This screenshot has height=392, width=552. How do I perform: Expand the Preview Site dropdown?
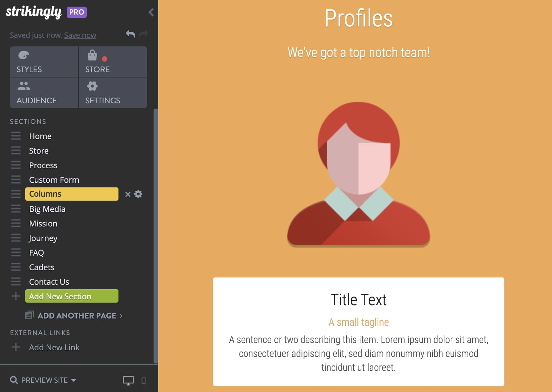[73, 380]
